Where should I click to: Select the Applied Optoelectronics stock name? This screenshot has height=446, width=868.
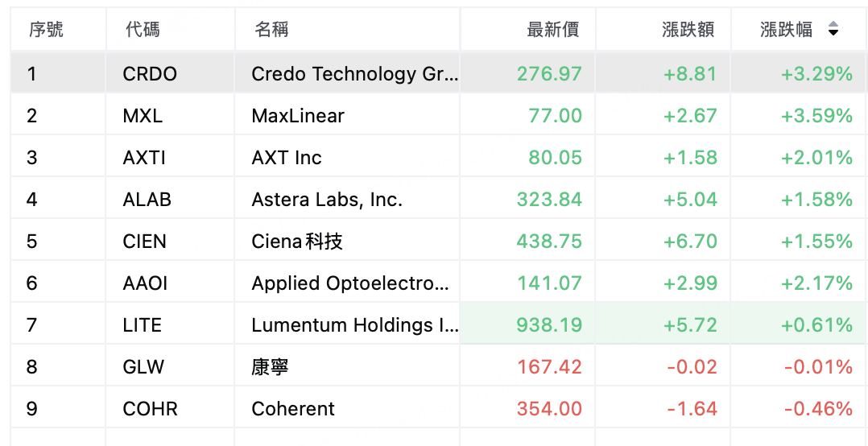[x=350, y=283]
